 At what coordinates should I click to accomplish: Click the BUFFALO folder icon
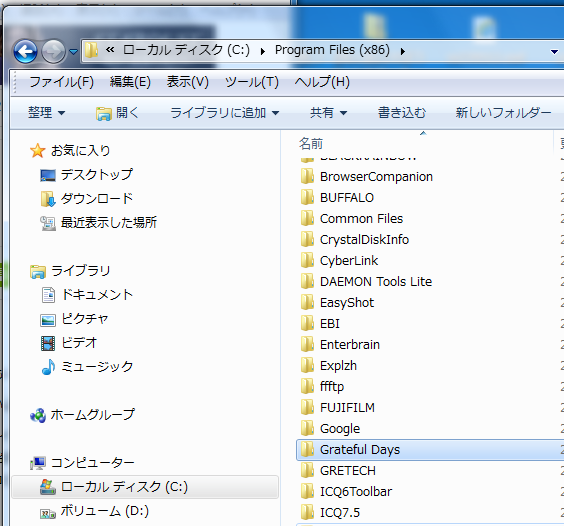[307, 197]
